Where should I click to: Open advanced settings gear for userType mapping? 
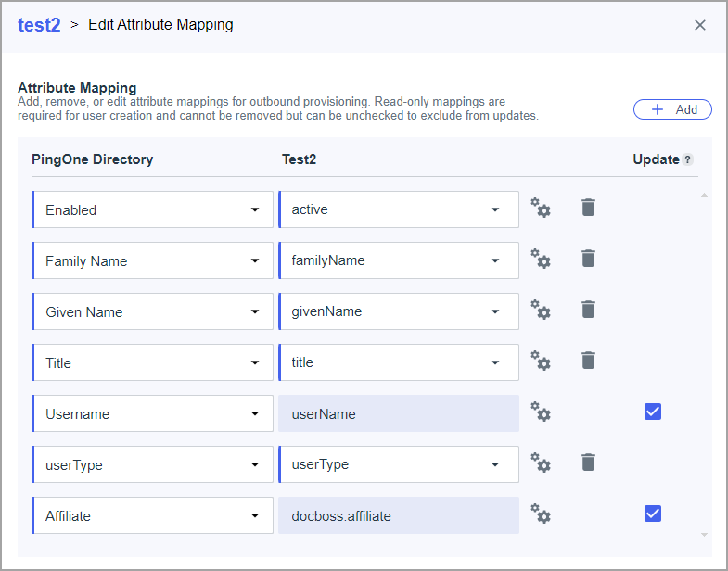[x=541, y=463]
